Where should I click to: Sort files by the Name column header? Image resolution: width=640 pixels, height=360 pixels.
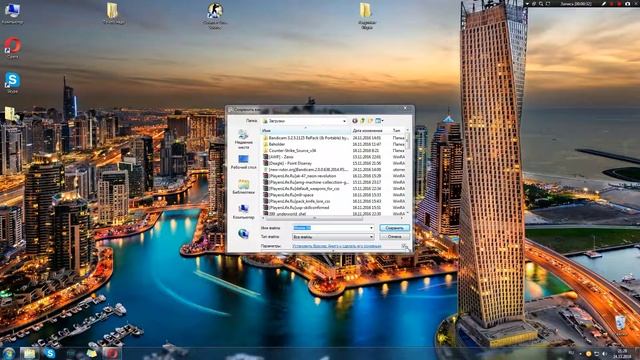[305, 131]
